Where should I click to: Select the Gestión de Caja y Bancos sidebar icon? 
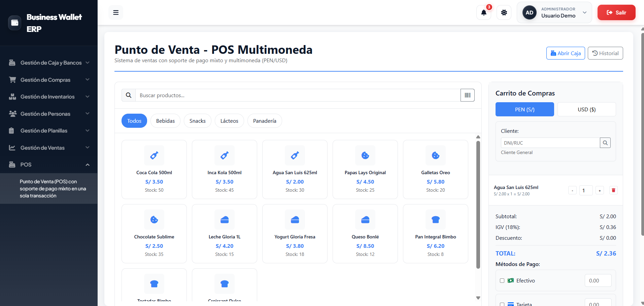12,63
